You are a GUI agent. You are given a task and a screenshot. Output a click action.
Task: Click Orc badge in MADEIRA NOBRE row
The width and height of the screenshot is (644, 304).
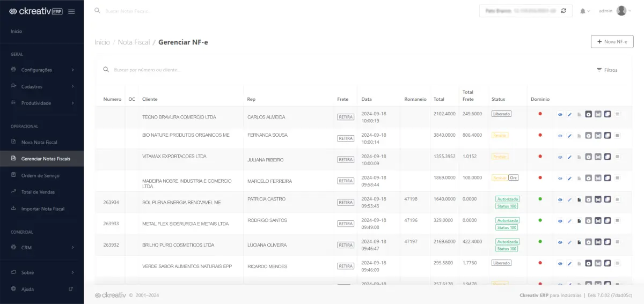click(x=513, y=177)
